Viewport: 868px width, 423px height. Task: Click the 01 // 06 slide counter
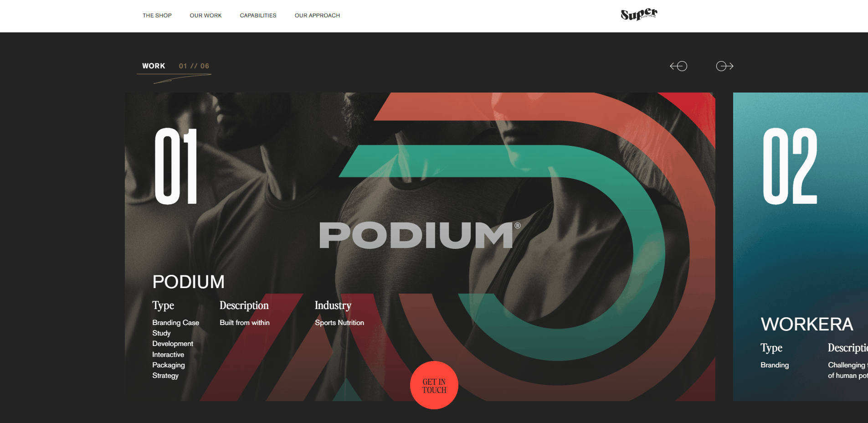click(x=194, y=66)
